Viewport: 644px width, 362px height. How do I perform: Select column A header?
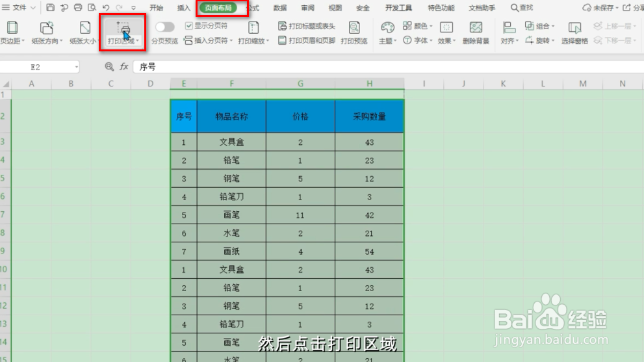coord(31,84)
